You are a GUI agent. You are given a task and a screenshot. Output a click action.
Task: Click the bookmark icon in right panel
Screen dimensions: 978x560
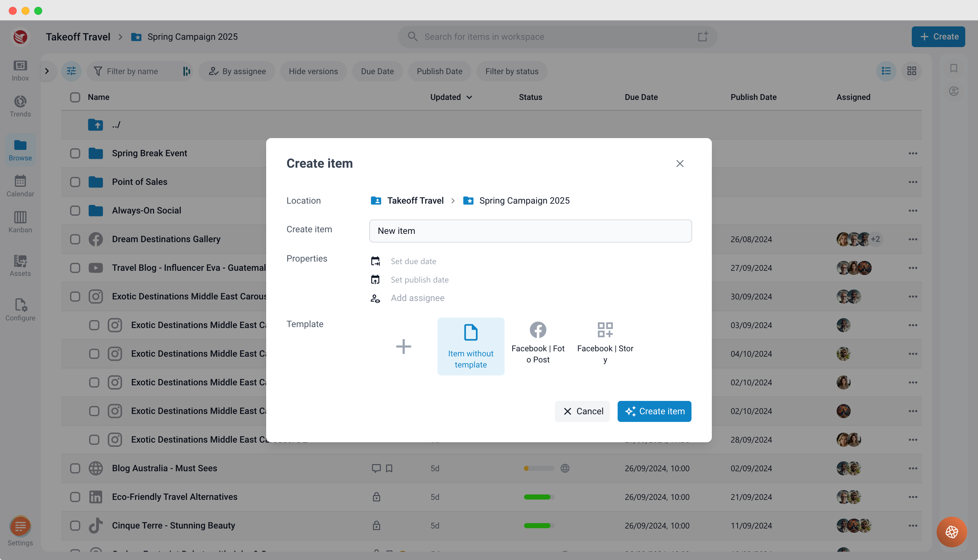pyautogui.click(x=953, y=68)
